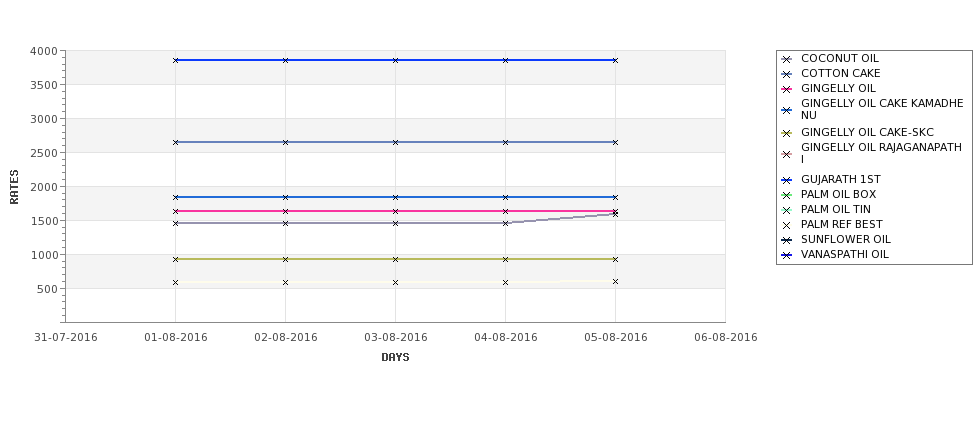Click the PALM OIL TIN legend marker
This screenshot has width=975, height=429.
coord(787,210)
